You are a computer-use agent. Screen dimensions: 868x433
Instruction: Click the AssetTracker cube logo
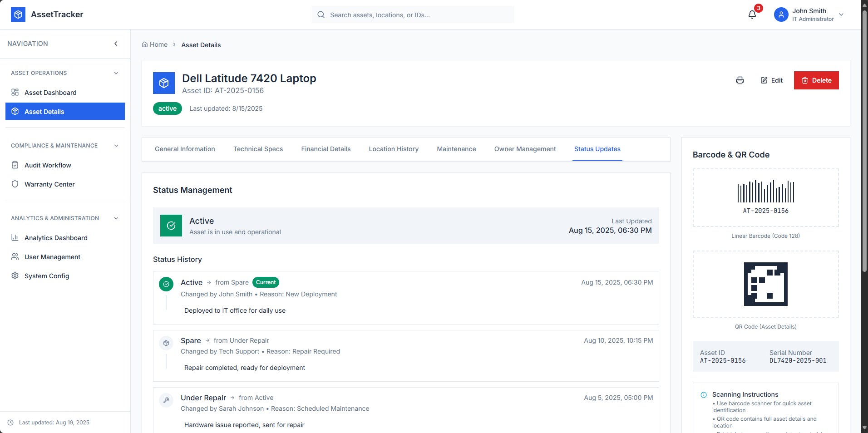click(18, 15)
